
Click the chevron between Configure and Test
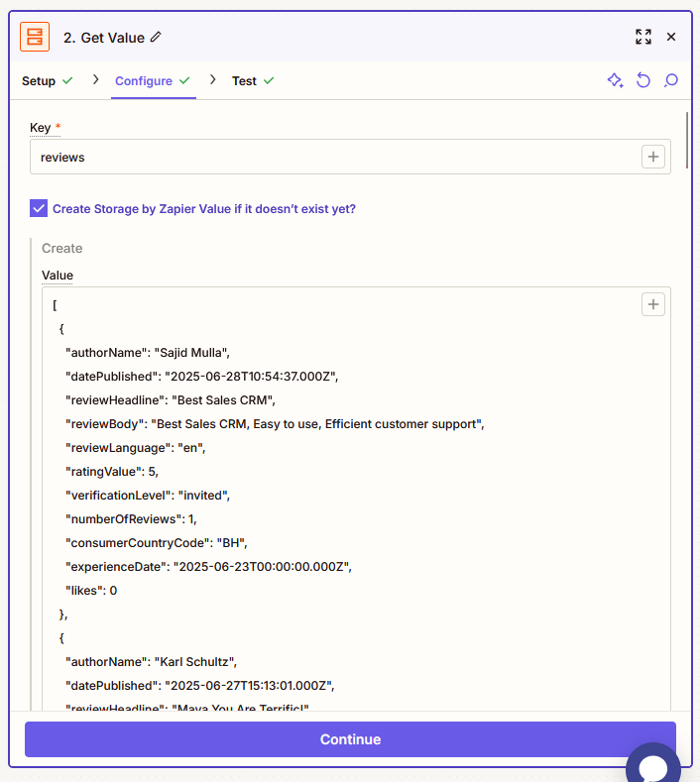click(213, 80)
